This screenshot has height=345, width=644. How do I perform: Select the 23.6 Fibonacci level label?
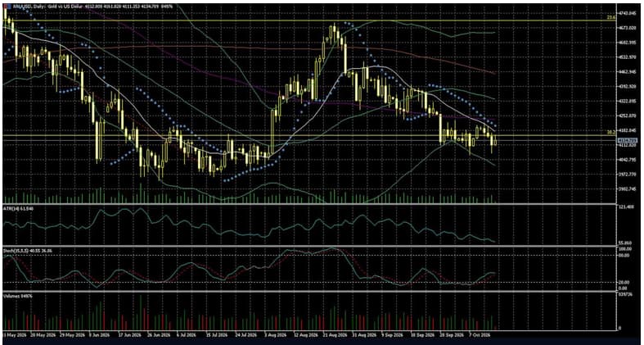[x=610, y=18]
